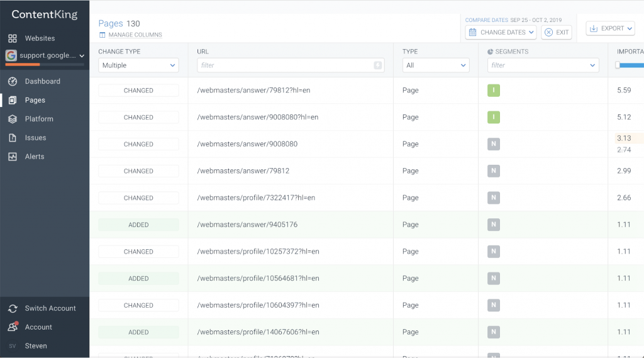Click the URL filter advanced icon

[x=378, y=65]
